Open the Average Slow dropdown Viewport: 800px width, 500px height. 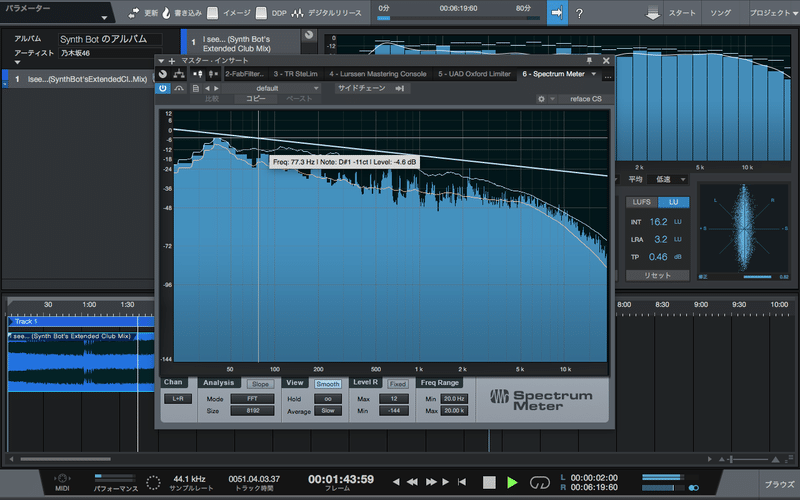coord(328,411)
